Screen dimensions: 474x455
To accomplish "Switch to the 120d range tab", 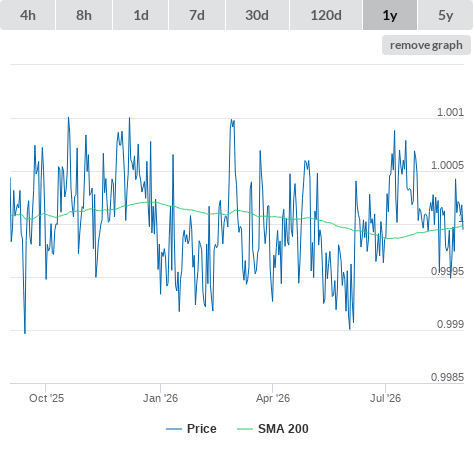I will coord(326,15).
